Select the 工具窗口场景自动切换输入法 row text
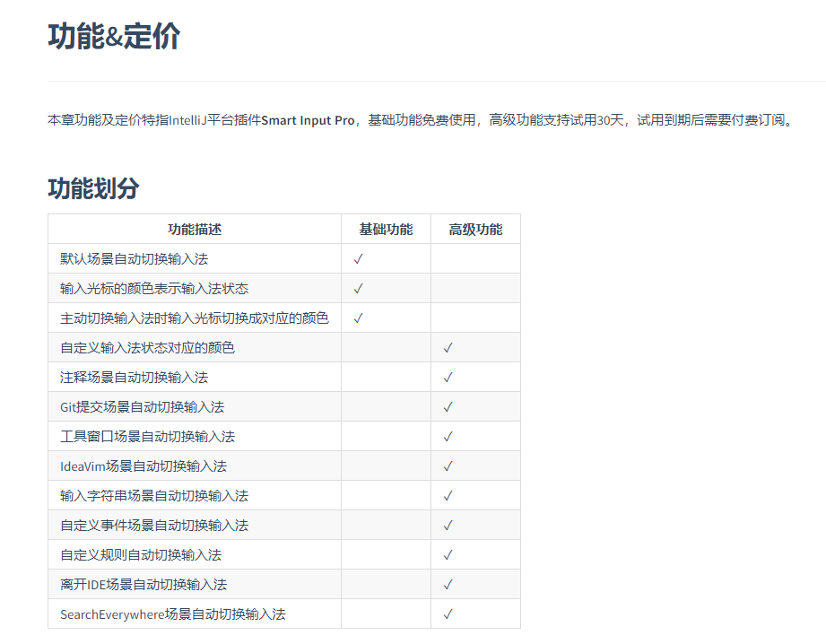This screenshot has height=644, width=826. (x=147, y=437)
